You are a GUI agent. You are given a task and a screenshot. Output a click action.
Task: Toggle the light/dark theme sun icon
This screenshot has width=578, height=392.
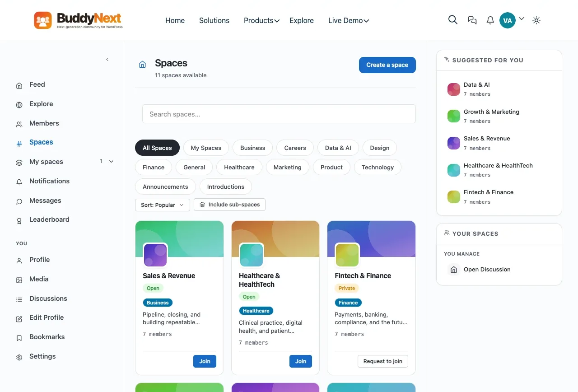tap(536, 20)
